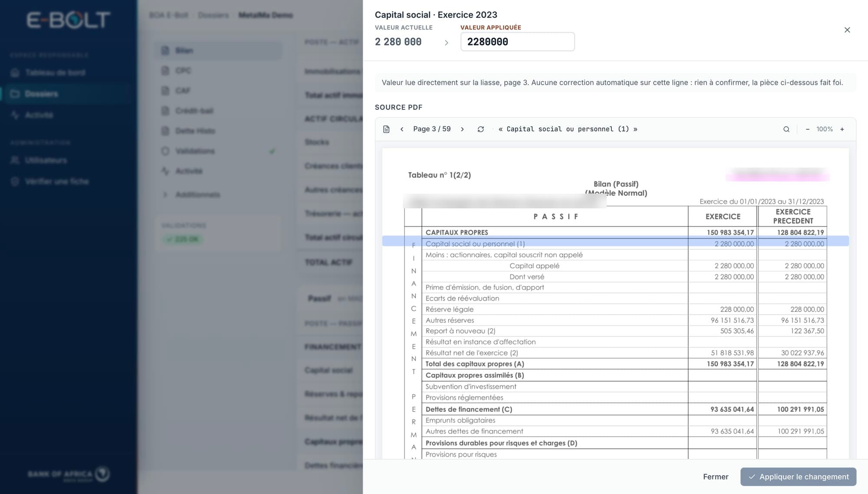Go to next PDF page
868x494 pixels.
pyautogui.click(x=462, y=129)
